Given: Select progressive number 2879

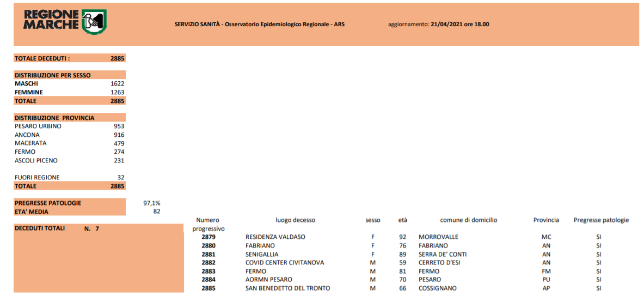Looking at the screenshot, I should click(x=208, y=238).
